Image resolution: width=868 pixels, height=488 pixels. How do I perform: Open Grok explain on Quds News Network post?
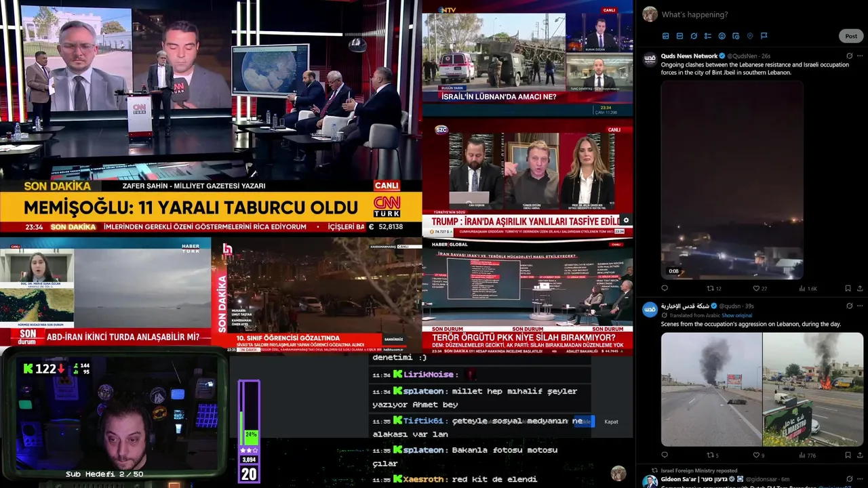coord(849,56)
